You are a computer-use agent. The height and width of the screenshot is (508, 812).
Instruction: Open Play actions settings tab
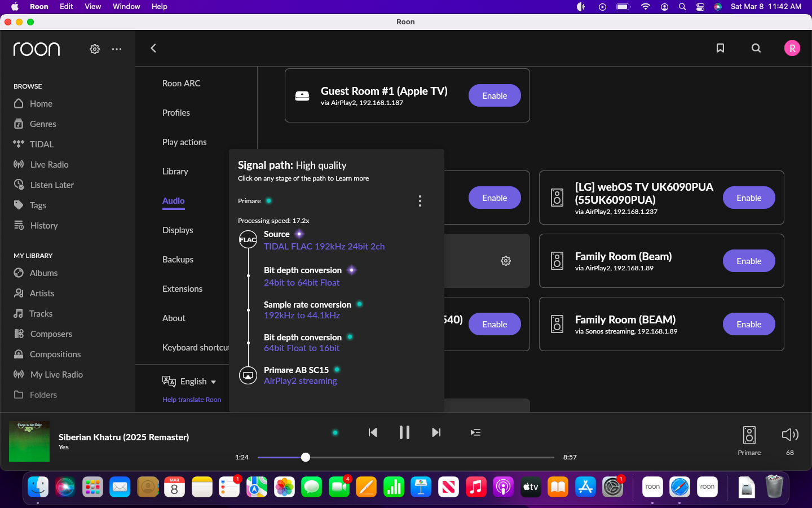[184, 142]
